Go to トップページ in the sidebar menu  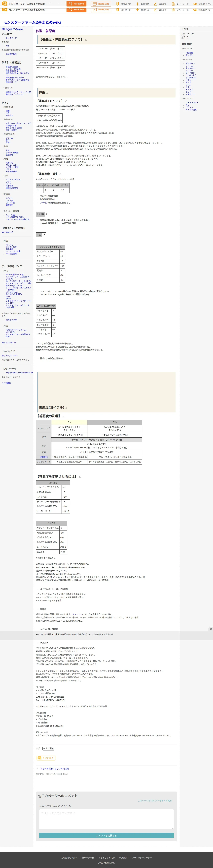click(11, 38)
